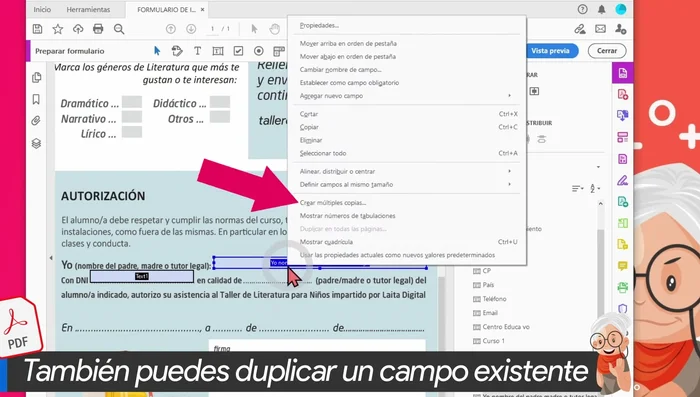700x397 pixels.
Task: Click the link sharing icon in top toolbar
Action: [x=580, y=29]
